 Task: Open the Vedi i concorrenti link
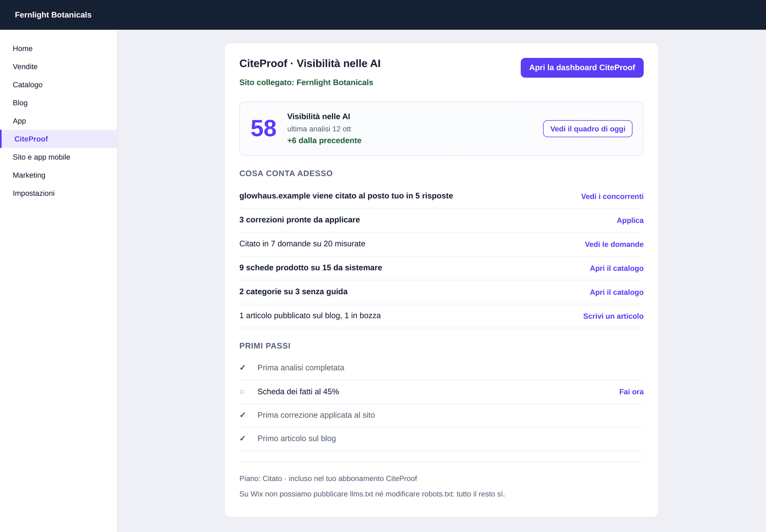[612, 196]
